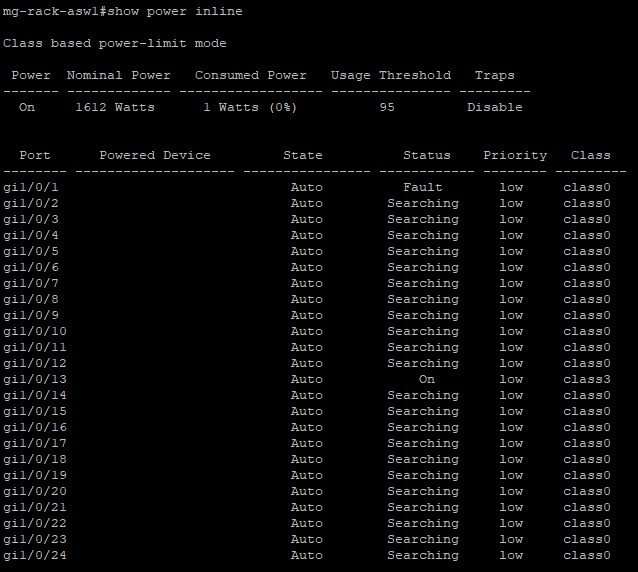Viewport: 638px width, 572px height.
Task: Select port name gi1/0/12
Action: pyautogui.click(x=35, y=363)
